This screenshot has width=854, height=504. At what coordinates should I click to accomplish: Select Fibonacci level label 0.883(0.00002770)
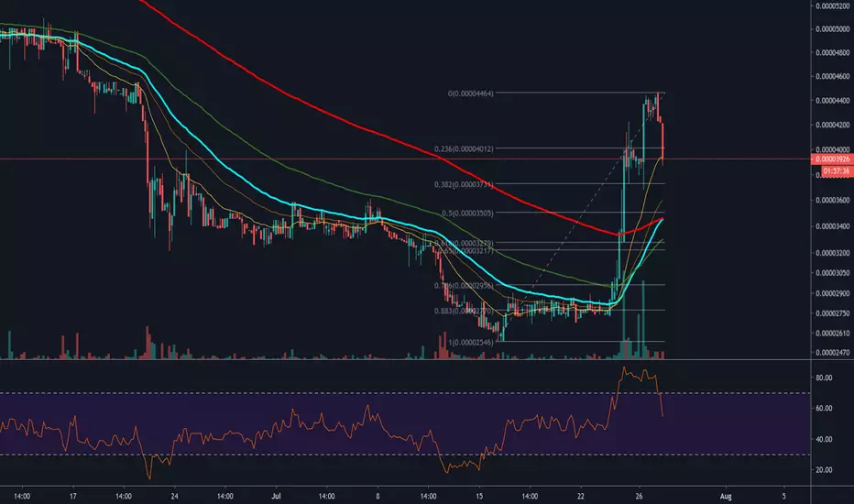(x=464, y=312)
